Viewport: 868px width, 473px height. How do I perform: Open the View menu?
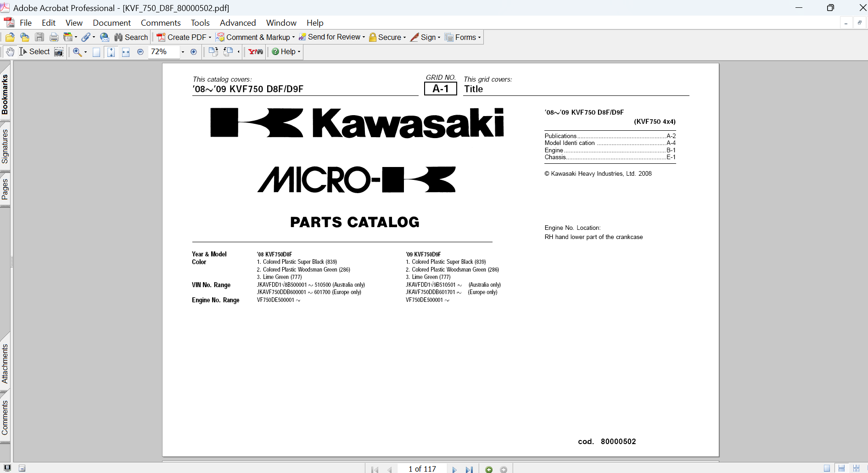point(74,23)
